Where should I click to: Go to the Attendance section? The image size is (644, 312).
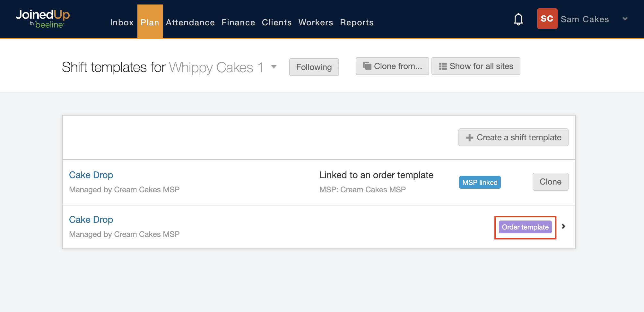click(190, 22)
